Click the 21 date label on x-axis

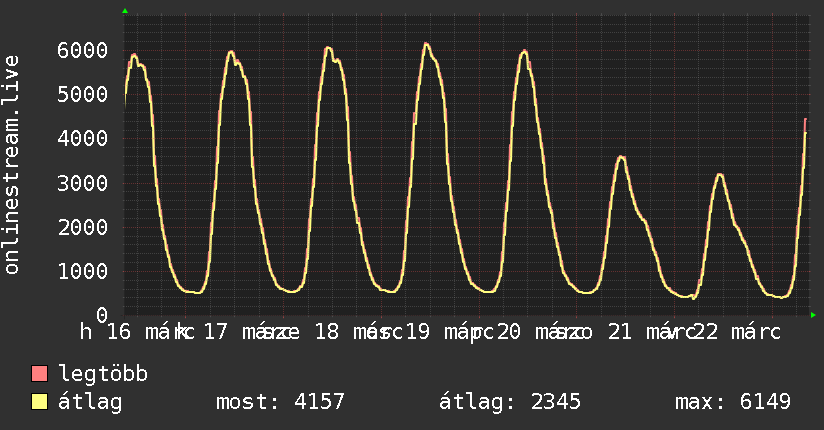[x=620, y=332]
